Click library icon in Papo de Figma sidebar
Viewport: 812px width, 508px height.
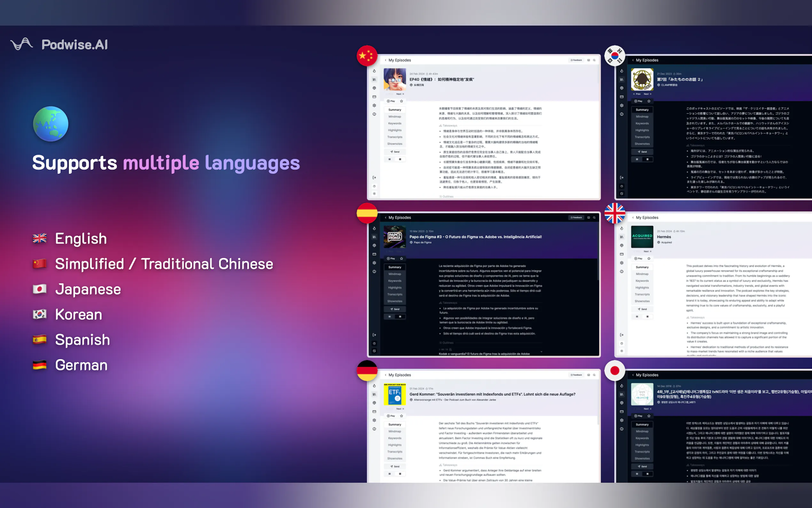374,237
